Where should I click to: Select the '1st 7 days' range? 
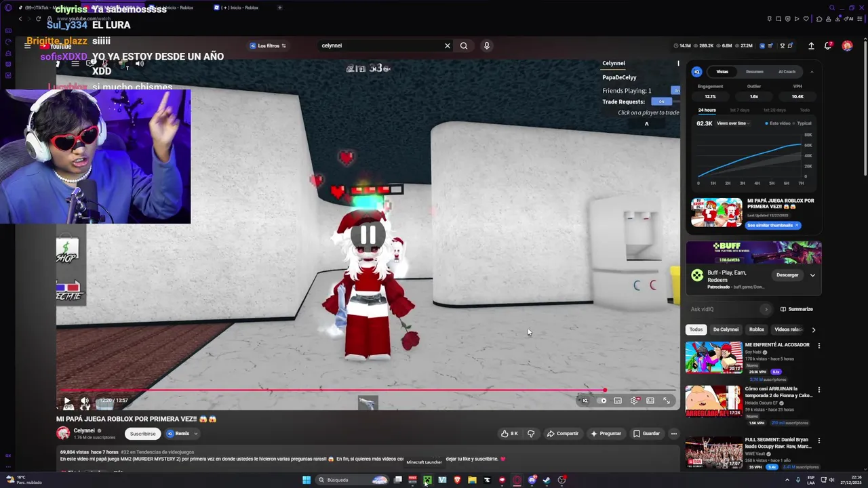(x=740, y=110)
